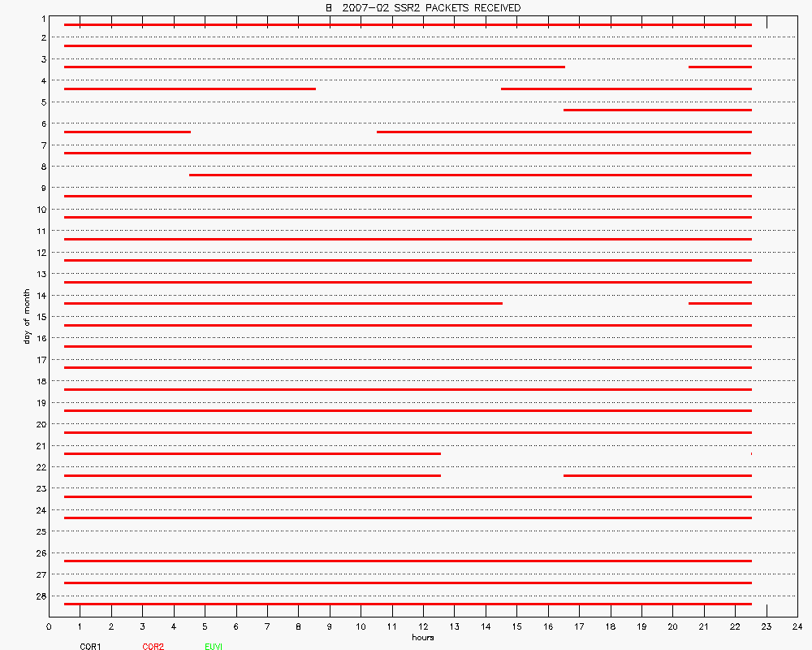The width and height of the screenshot is (812, 650).
Task: Click the short red segment in day 5 row
Action: [657, 110]
